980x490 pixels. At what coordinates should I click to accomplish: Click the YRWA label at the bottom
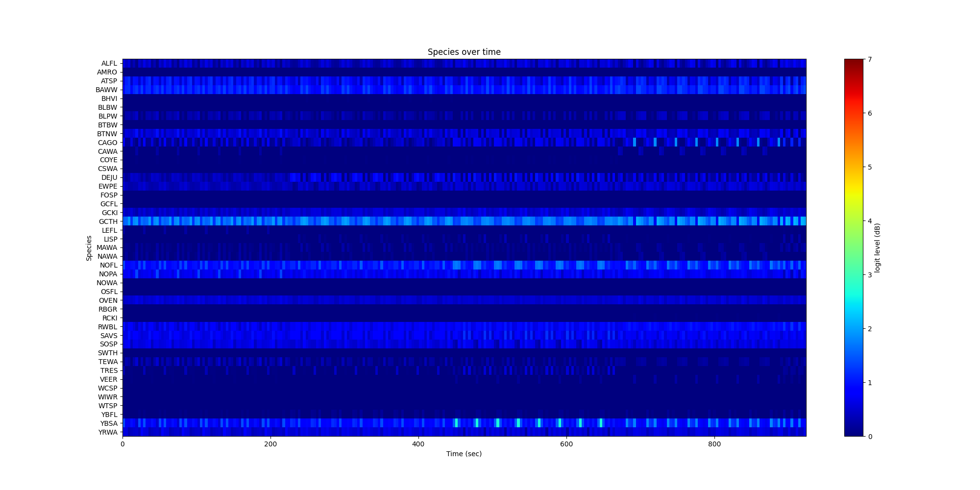click(x=108, y=432)
